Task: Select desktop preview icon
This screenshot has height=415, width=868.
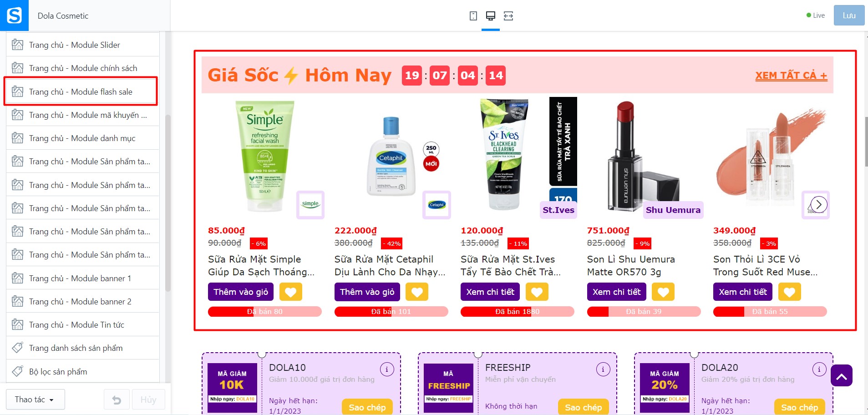Action: click(491, 16)
